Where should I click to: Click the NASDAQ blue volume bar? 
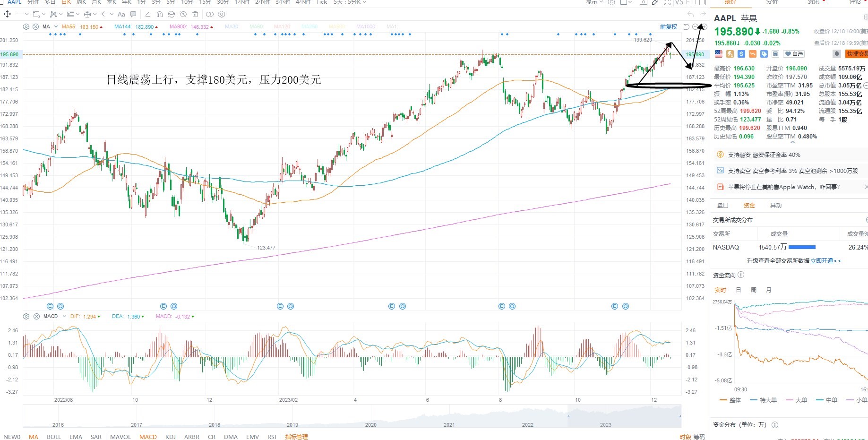tap(802, 247)
